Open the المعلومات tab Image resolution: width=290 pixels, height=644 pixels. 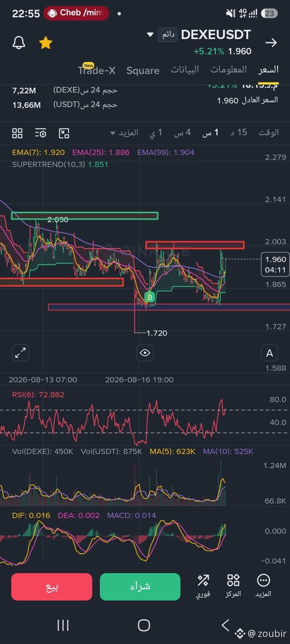[x=228, y=70]
